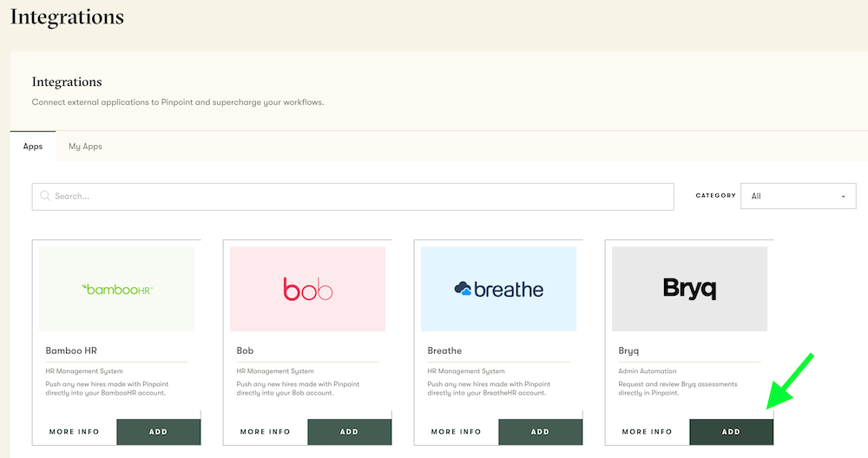Click the Bob logo thumbnail
Viewport: 868px width, 458px height.
[307, 289]
